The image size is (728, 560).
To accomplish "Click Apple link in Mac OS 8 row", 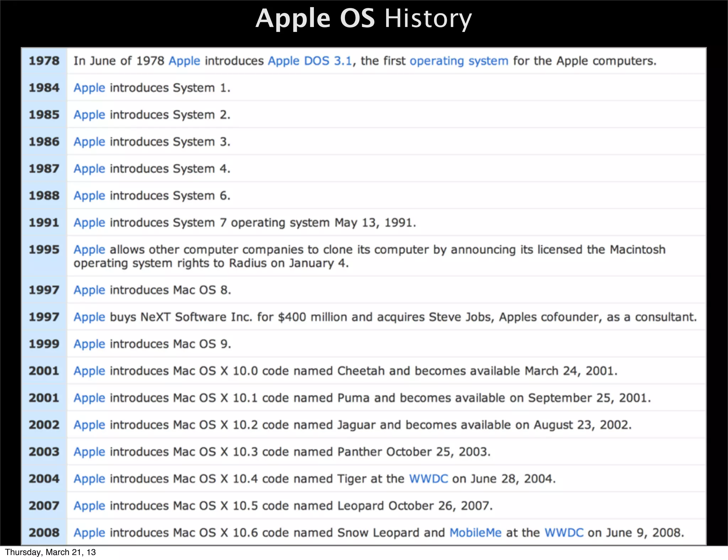I will click(x=89, y=291).
